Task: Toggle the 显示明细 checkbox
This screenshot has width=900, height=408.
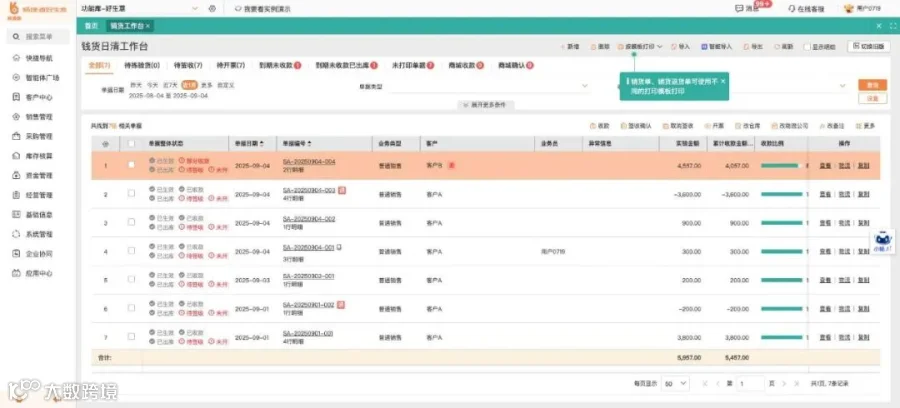Action: 807,46
